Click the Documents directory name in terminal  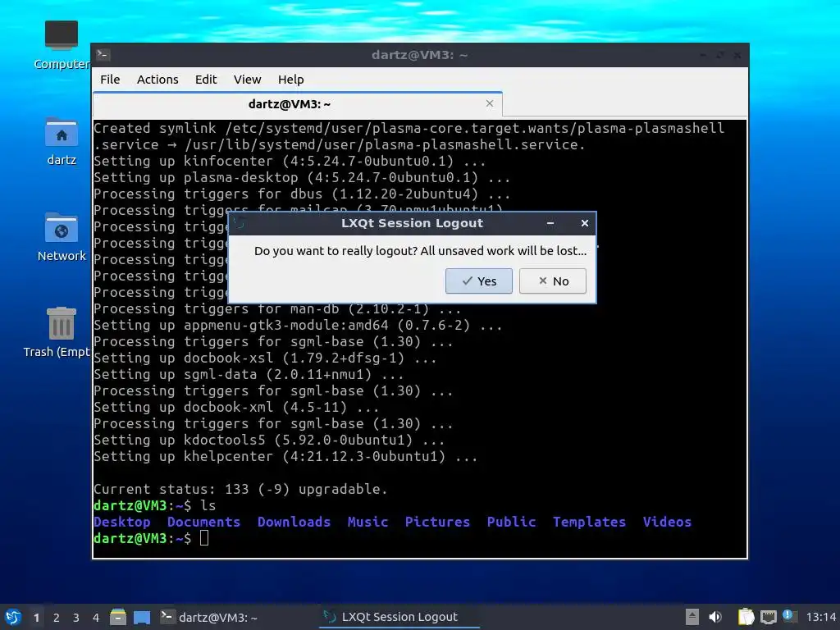click(x=203, y=522)
